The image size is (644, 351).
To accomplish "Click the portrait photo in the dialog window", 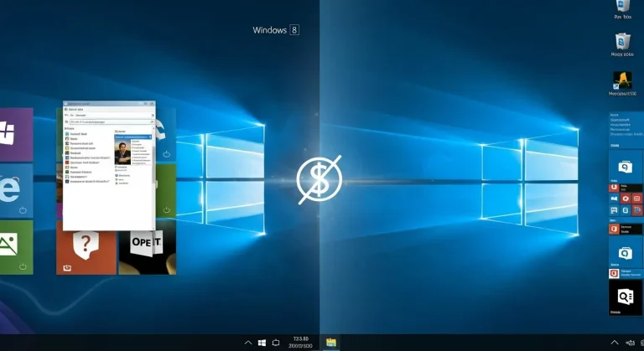I will coord(122,152).
